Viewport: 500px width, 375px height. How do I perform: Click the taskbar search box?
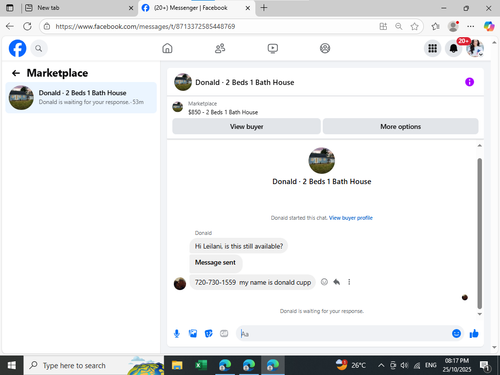[94, 365]
